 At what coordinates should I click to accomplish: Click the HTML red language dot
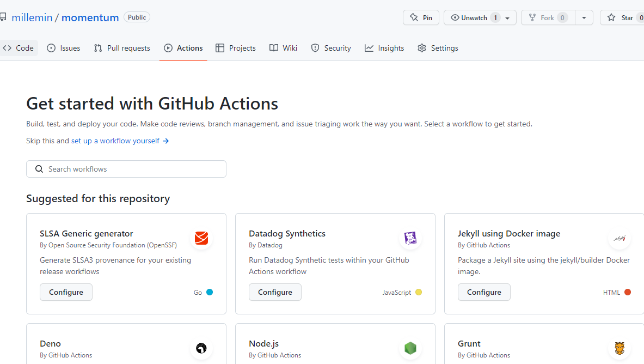[628, 292]
